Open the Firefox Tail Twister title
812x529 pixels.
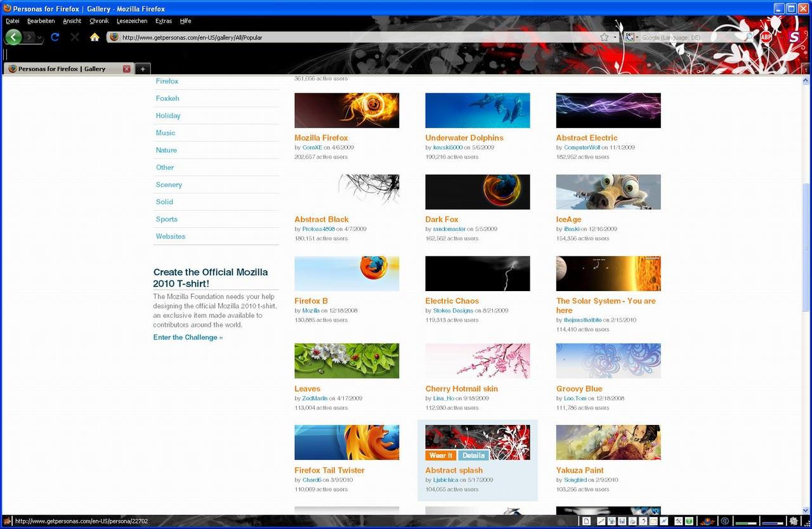[x=329, y=471]
